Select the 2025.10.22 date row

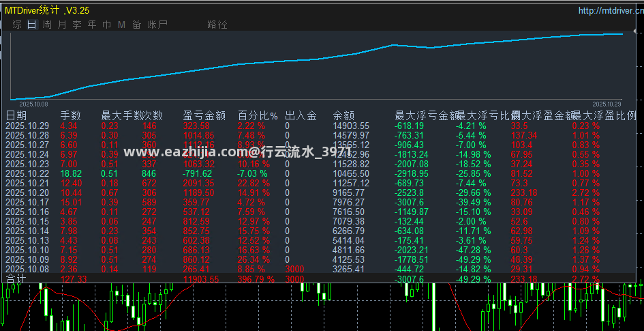(x=27, y=173)
